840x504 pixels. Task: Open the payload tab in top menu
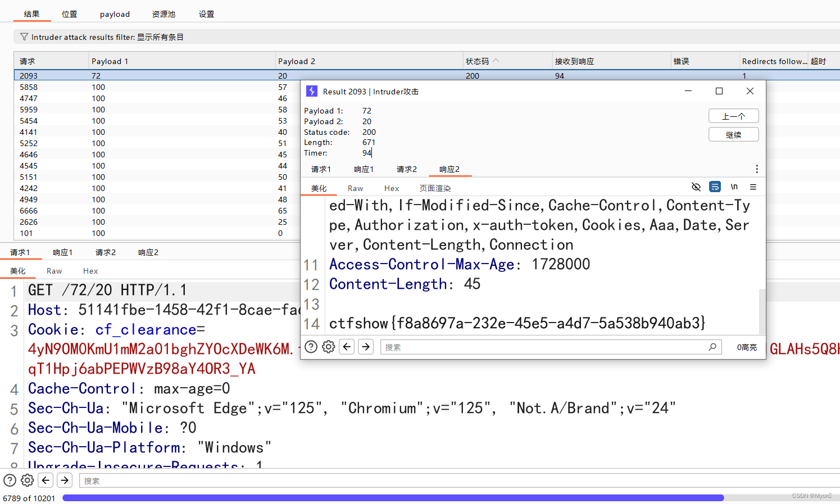[x=115, y=14]
